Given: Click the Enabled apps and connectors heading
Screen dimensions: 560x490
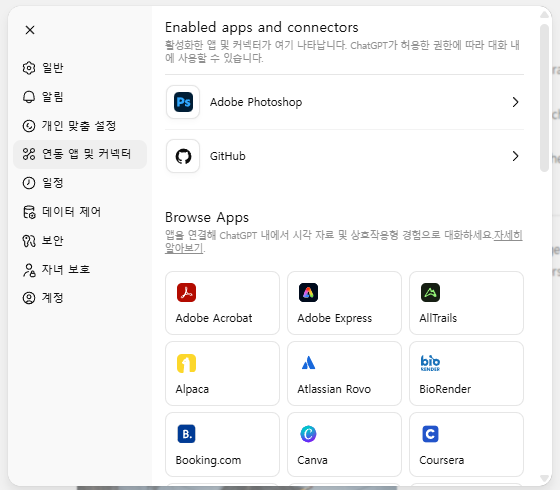Looking at the screenshot, I should point(261,28).
